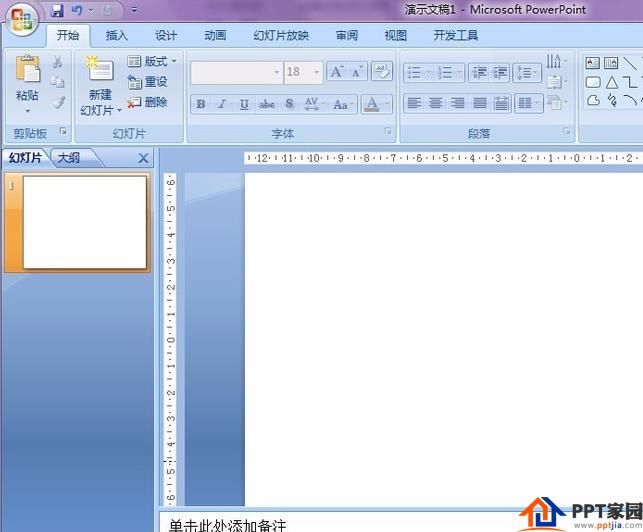Viewport: 643px width, 532px height.
Task: Switch to the 插入 ribbon tab
Action: coord(117,36)
